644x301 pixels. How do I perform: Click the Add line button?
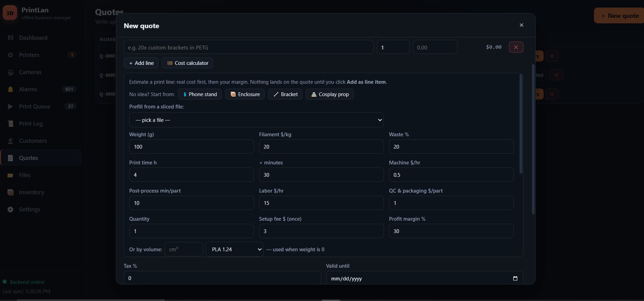141,63
